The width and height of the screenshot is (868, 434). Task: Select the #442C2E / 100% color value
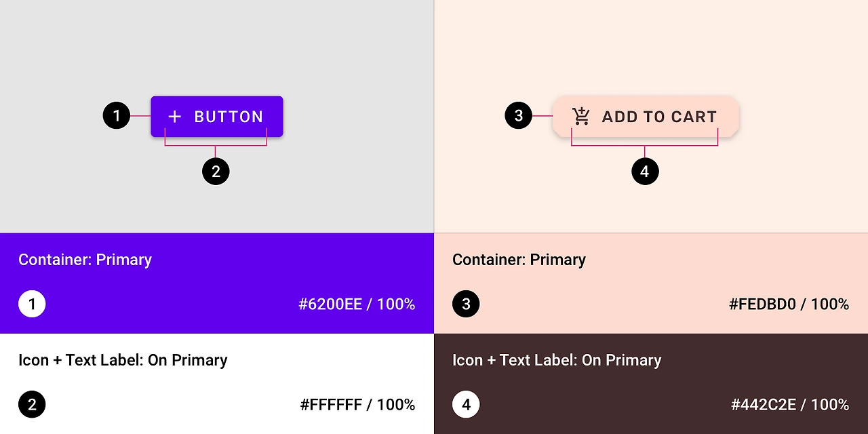[790, 405]
